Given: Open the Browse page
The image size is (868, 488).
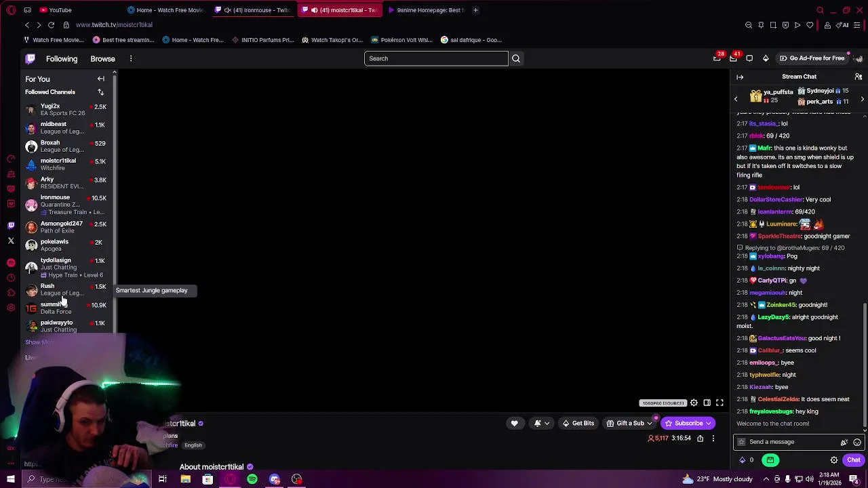Looking at the screenshot, I should coord(102,59).
